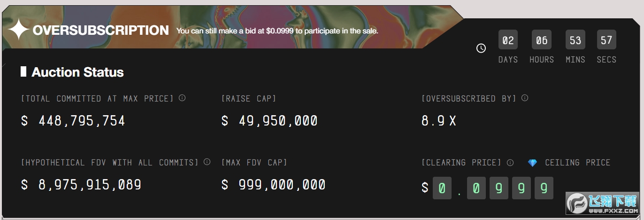Click the Days countdown box
The height and width of the screenshot is (220, 644).
(508, 40)
